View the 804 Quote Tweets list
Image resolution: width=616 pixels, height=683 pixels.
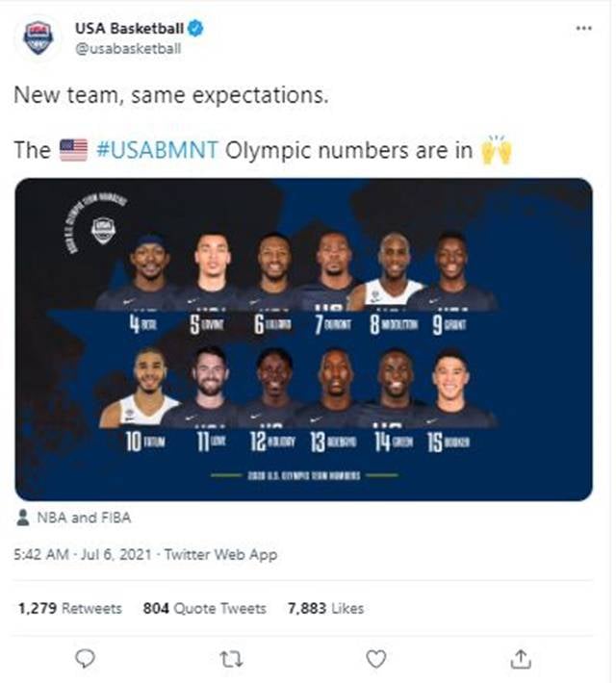pyautogui.click(x=204, y=608)
